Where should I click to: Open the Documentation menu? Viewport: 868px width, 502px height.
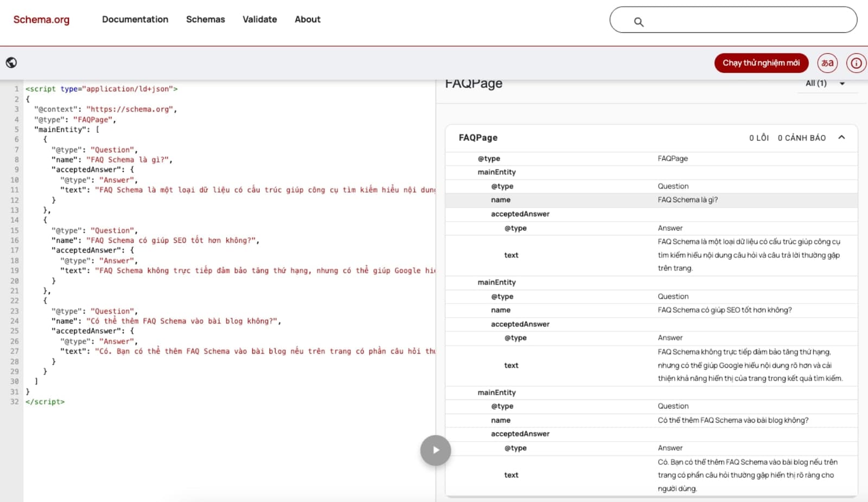coord(135,20)
